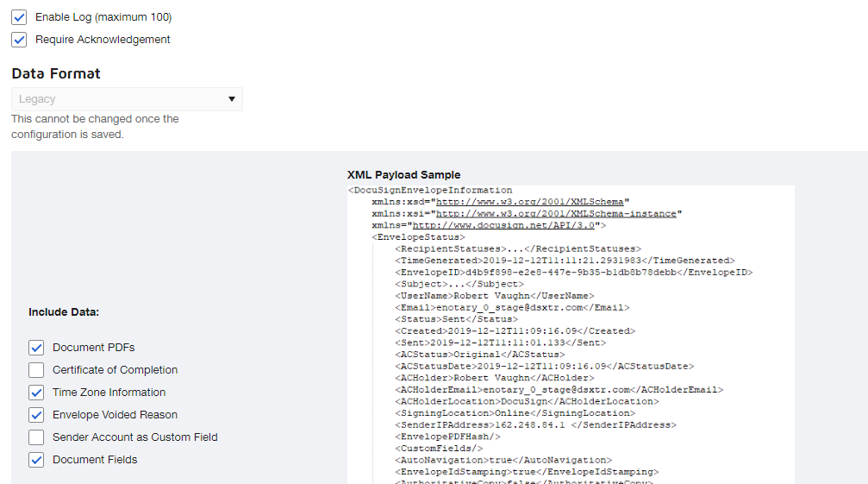Click the Data Format heading

click(x=56, y=74)
